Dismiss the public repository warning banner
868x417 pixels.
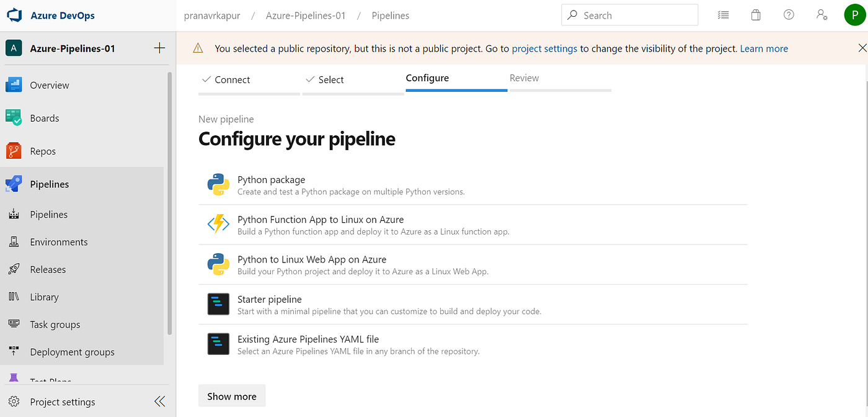coord(862,48)
